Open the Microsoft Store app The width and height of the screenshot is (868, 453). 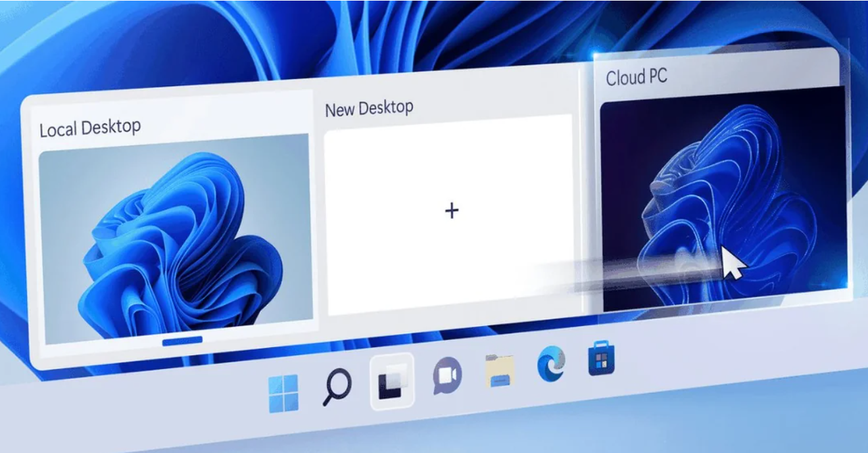tap(601, 360)
